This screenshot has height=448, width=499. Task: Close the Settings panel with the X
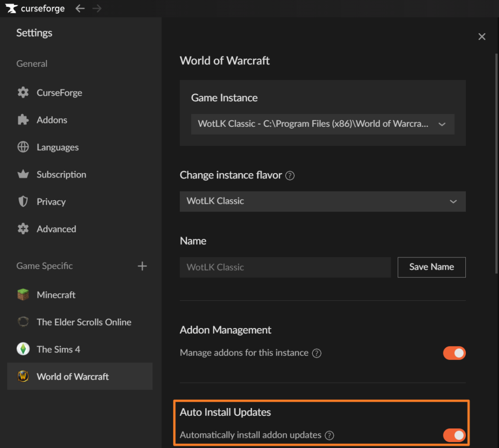[x=482, y=37]
